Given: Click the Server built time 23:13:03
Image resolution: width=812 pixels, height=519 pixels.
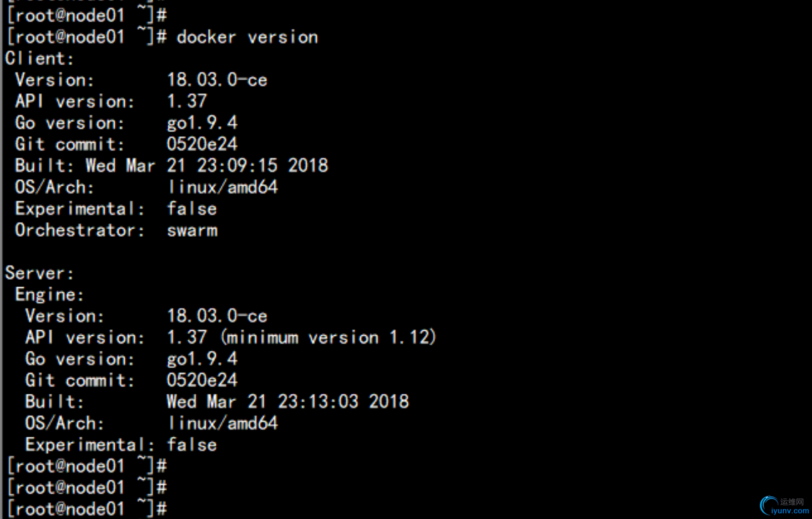Looking at the screenshot, I should tap(318, 402).
